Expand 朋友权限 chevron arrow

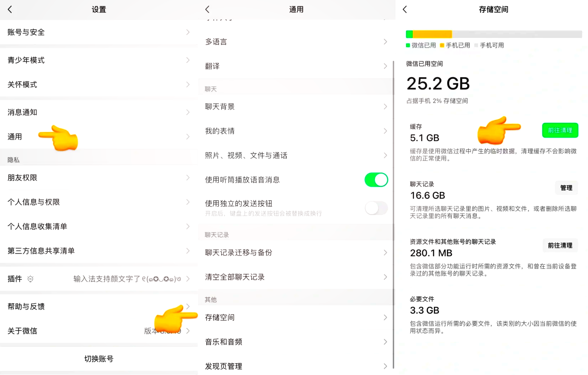tap(188, 177)
